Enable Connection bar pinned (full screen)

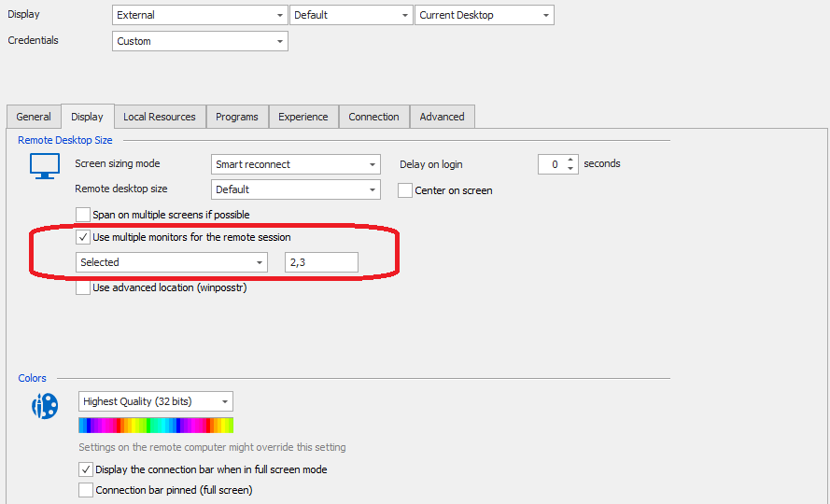[85, 490]
